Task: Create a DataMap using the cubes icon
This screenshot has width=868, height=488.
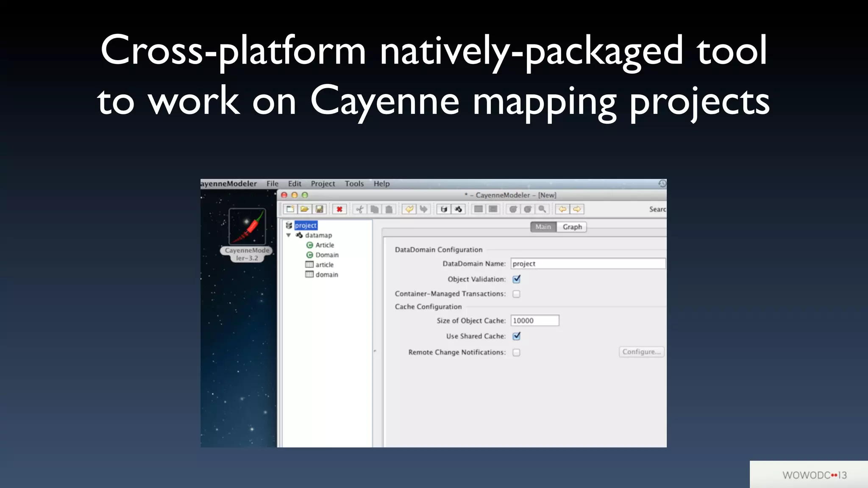Action: click(x=458, y=209)
